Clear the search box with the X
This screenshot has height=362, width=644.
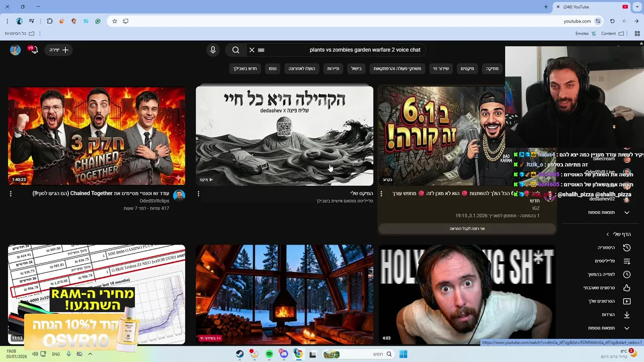point(252,50)
